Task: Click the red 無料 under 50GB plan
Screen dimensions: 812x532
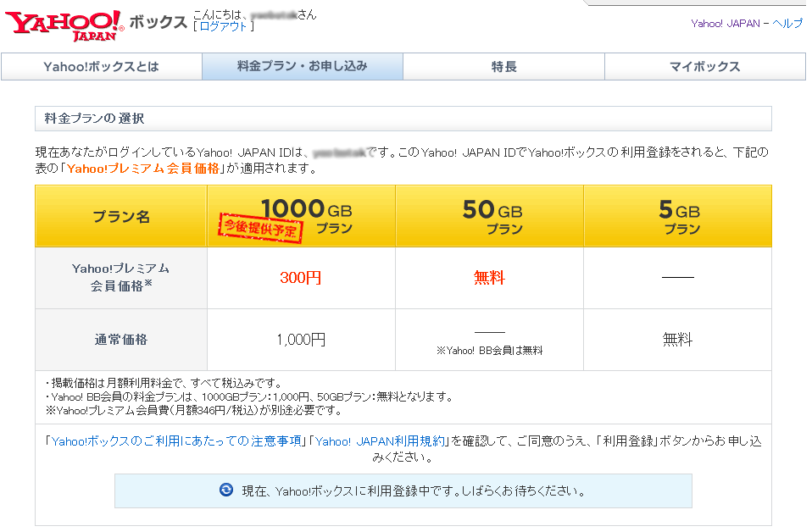Action: click(x=489, y=277)
